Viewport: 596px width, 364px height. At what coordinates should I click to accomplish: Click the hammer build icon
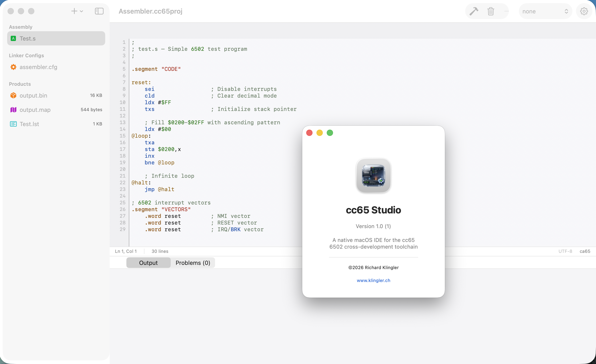pos(474,11)
